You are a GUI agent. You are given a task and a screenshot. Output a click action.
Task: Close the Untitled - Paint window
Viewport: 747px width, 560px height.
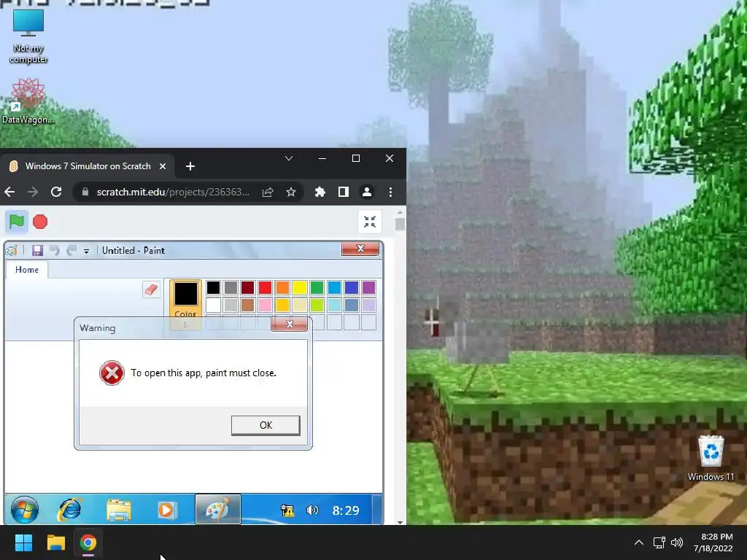(360, 249)
